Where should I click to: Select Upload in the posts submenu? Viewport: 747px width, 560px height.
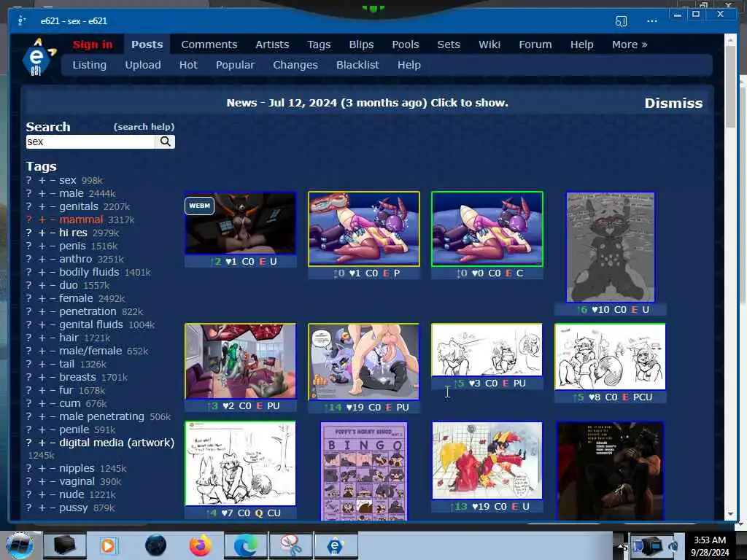143,65
